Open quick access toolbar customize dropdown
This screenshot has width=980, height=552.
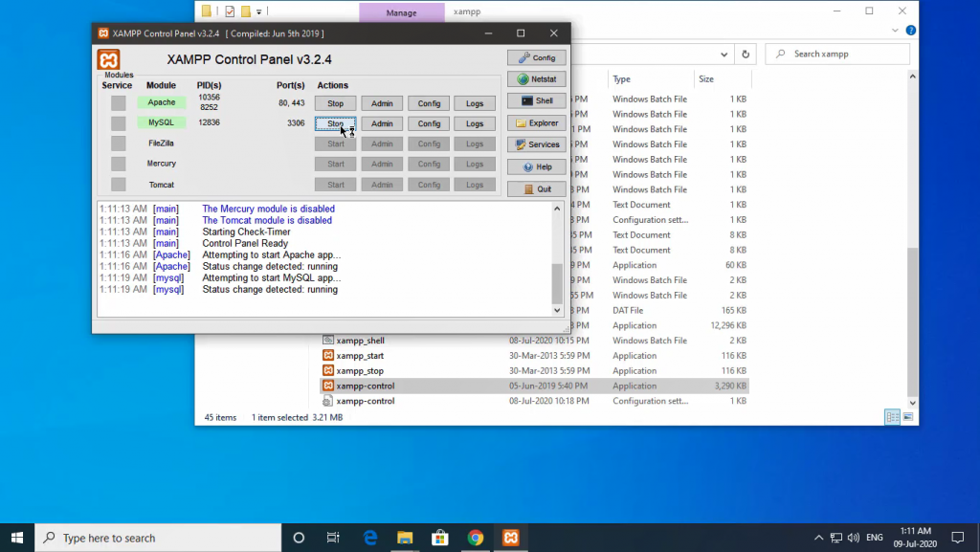point(258,11)
